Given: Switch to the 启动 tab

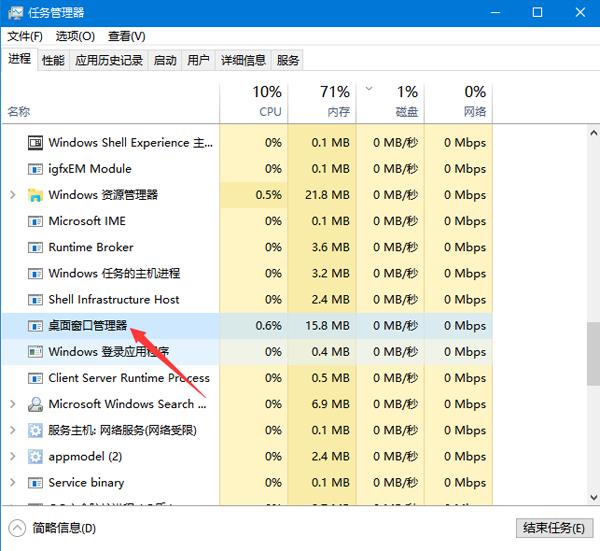Looking at the screenshot, I should pos(165,60).
